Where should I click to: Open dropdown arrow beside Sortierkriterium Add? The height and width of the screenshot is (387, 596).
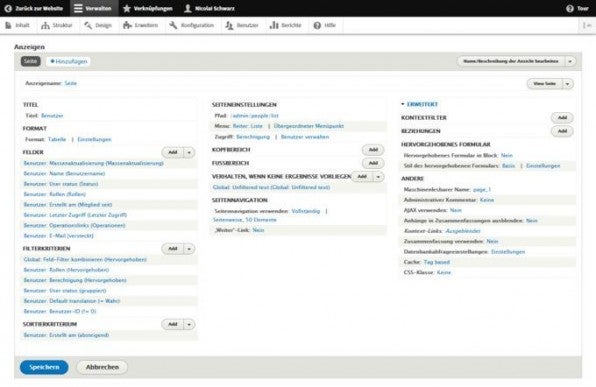[189, 325]
